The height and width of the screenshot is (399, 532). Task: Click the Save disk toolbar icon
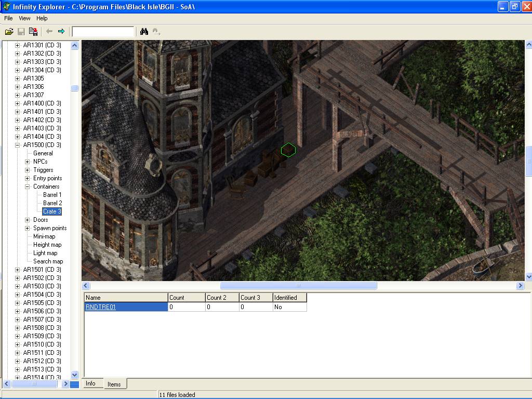click(x=21, y=32)
